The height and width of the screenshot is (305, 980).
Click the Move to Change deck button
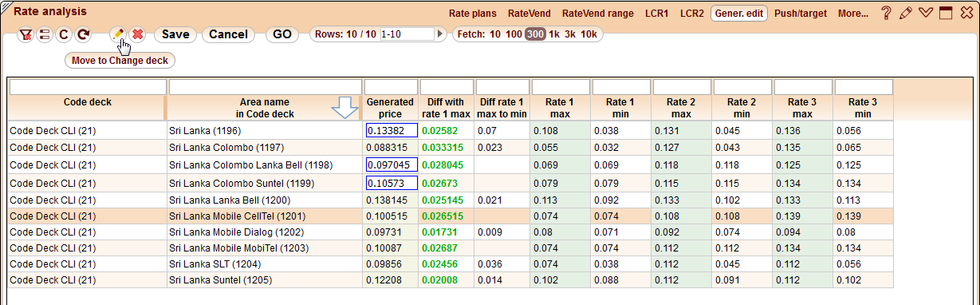pyautogui.click(x=120, y=60)
